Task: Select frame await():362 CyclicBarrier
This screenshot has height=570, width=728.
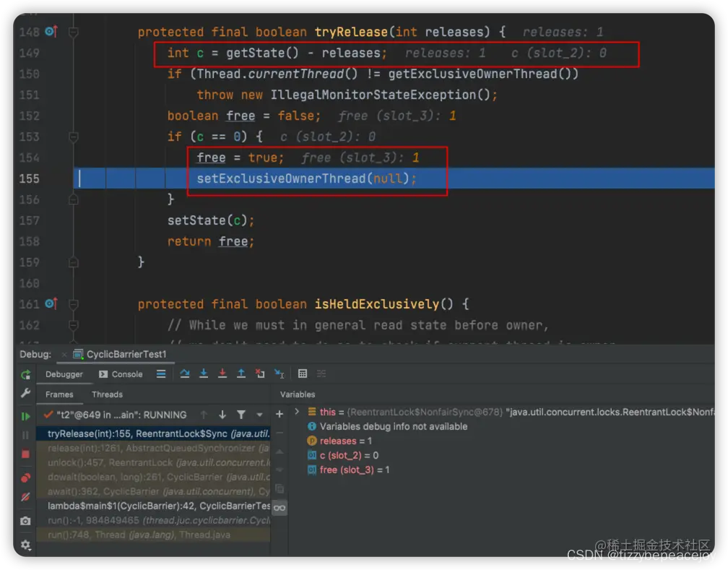Action: pyautogui.click(x=153, y=491)
